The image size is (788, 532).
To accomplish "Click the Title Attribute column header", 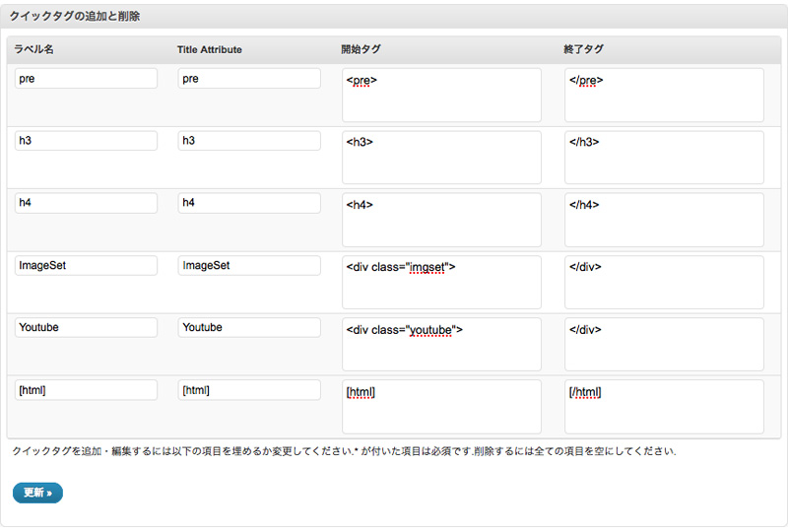I will pyautogui.click(x=210, y=50).
